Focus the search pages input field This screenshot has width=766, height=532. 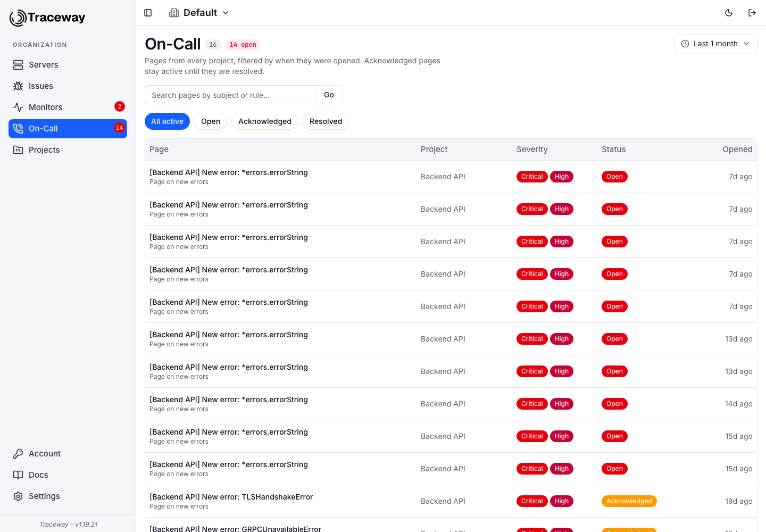pos(230,95)
